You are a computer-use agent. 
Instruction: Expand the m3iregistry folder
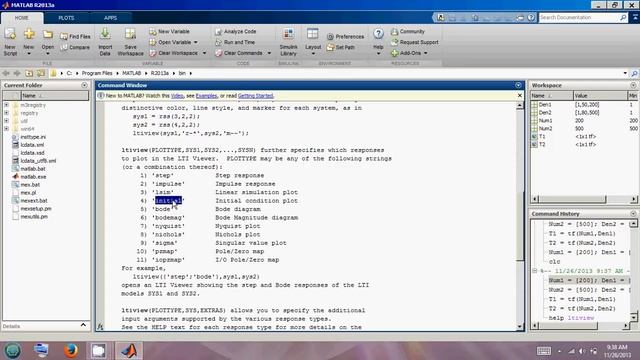7,105
